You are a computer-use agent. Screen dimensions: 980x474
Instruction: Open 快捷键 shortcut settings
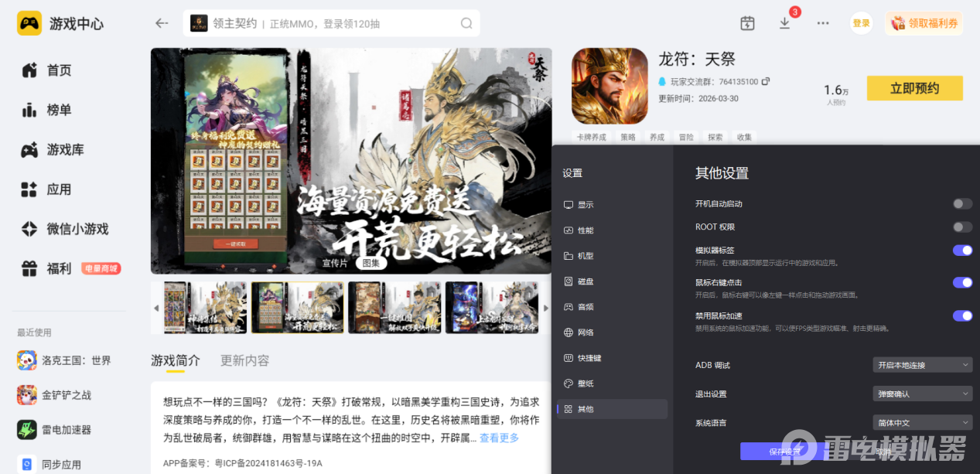tap(612, 358)
